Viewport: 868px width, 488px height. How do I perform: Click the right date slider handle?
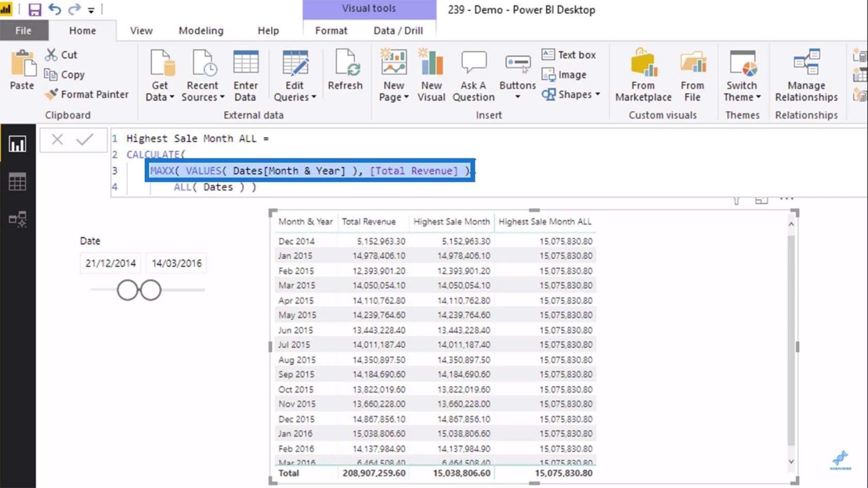tap(151, 290)
